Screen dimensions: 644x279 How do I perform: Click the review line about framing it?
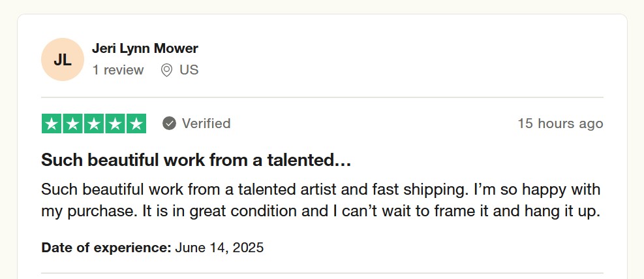(321, 212)
